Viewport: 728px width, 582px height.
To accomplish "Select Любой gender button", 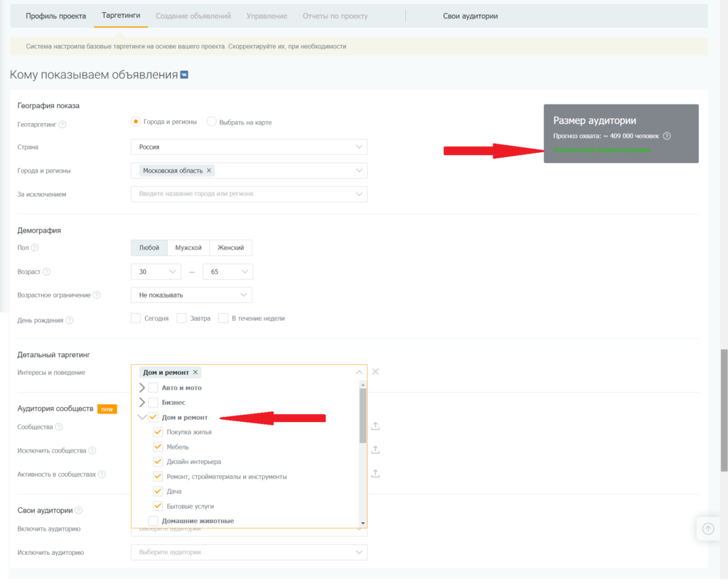I will [x=149, y=248].
